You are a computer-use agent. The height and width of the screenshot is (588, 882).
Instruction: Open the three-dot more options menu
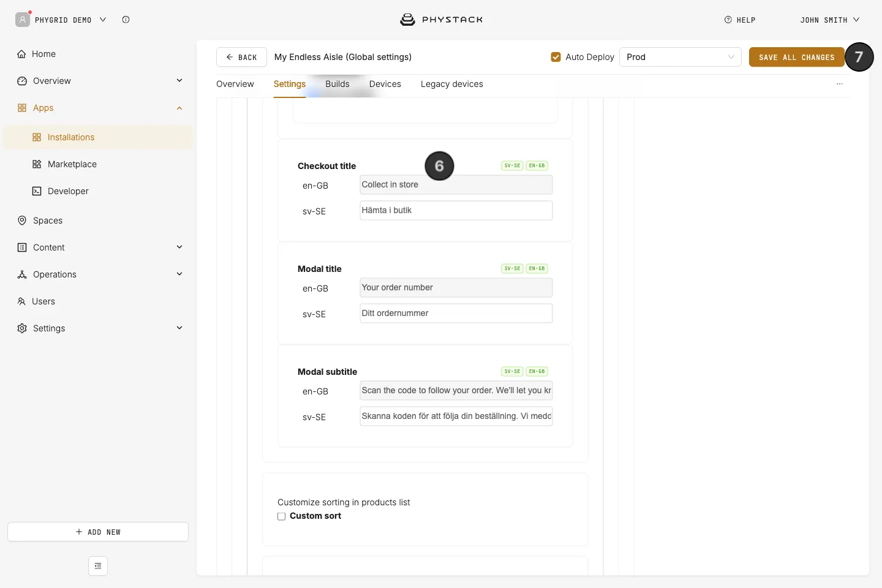[840, 84]
